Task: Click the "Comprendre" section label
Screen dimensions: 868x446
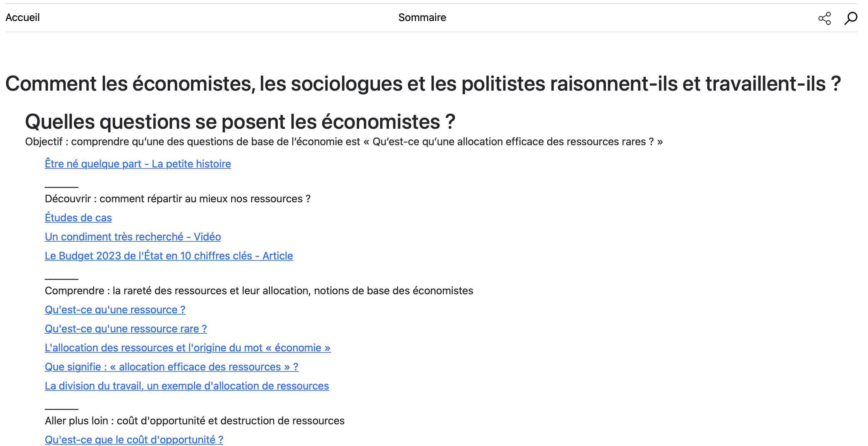Action: pos(259,291)
